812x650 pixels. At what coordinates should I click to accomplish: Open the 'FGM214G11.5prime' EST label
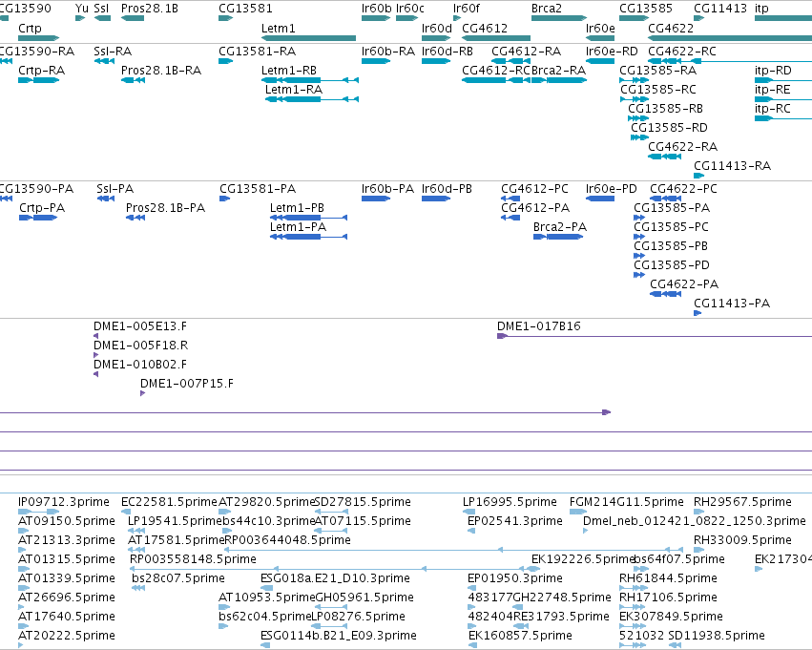627,502
